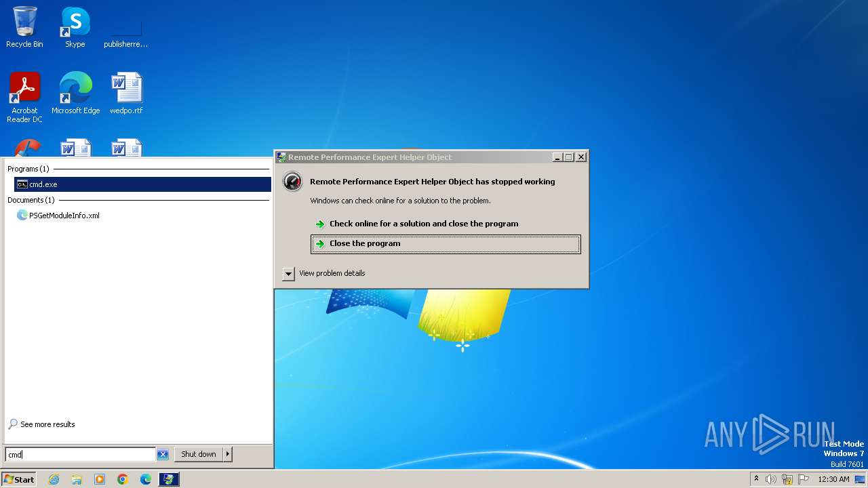Launch Google Chrome from taskbar
The width and height of the screenshot is (868, 488).
tap(123, 479)
